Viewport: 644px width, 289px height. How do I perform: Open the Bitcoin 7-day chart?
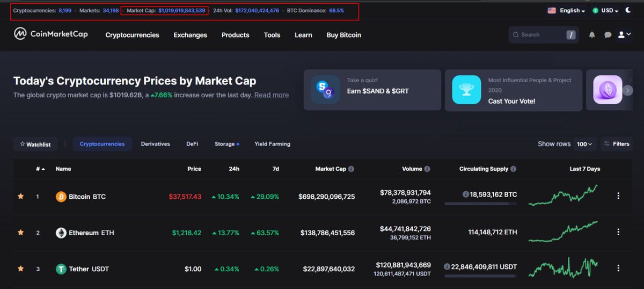pyautogui.click(x=563, y=196)
